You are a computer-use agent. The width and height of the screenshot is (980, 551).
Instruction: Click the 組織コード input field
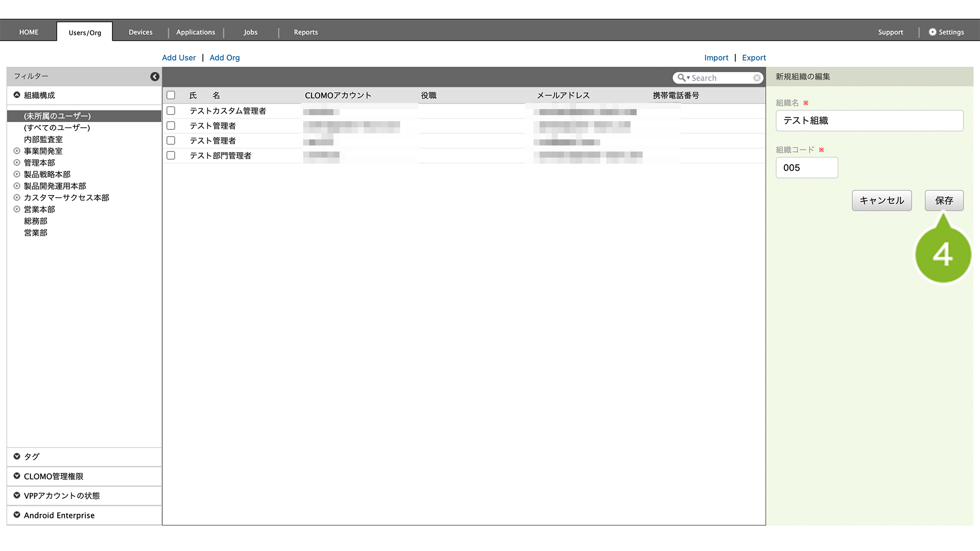(806, 168)
